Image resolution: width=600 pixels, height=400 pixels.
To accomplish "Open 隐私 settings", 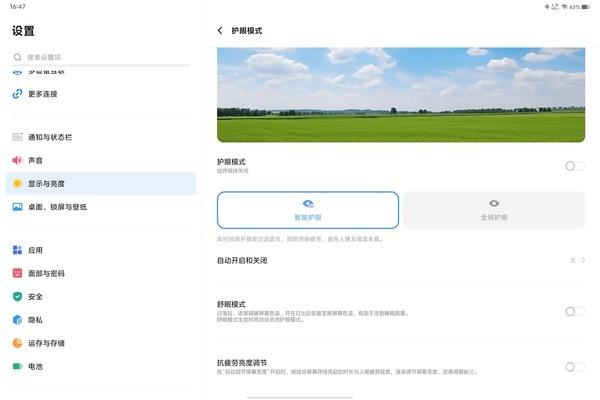I will (x=101, y=320).
